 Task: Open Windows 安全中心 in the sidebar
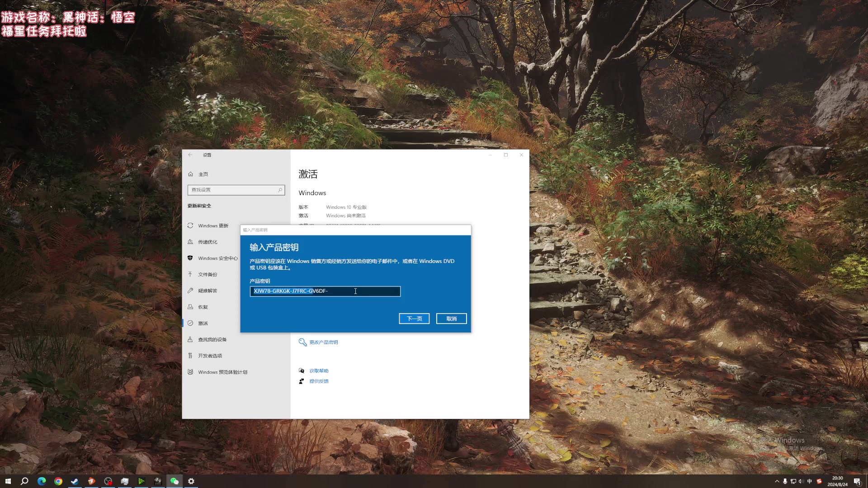tap(213, 258)
